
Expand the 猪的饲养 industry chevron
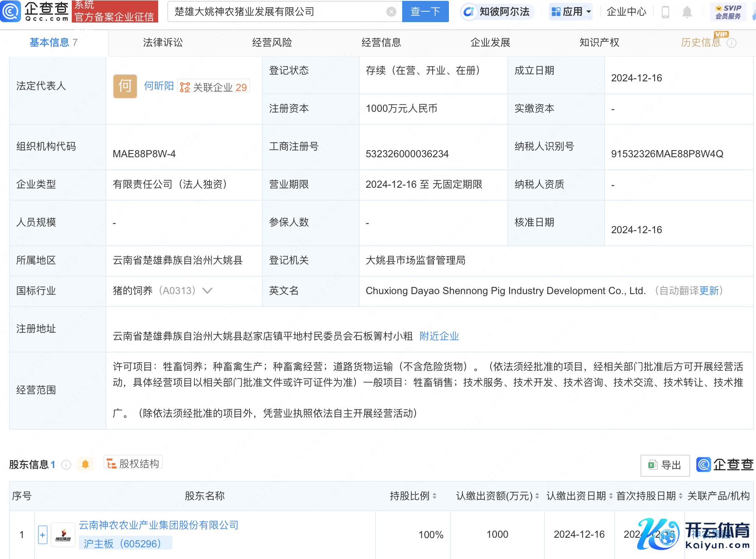207,291
